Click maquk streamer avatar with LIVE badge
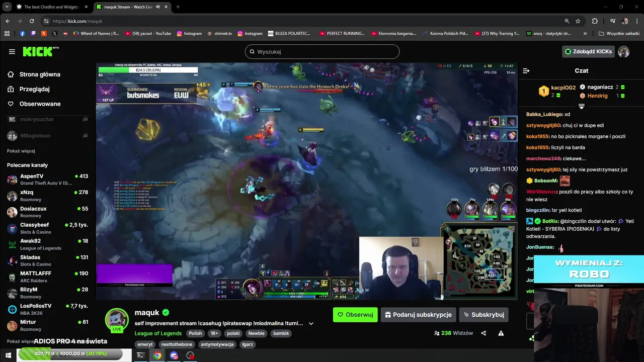This screenshot has height=362, width=644. (x=117, y=320)
